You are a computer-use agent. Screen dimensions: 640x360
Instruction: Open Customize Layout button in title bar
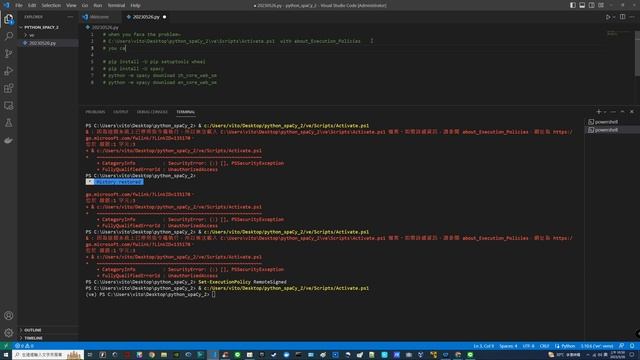click(601, 5)
